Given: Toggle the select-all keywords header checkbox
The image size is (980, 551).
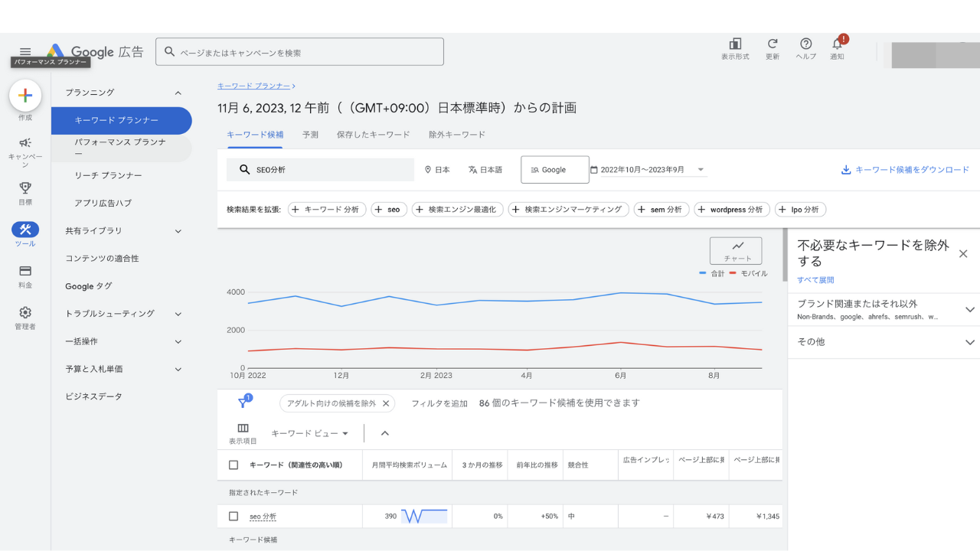Looking at the screenshot, I should (x=234, y=465).
